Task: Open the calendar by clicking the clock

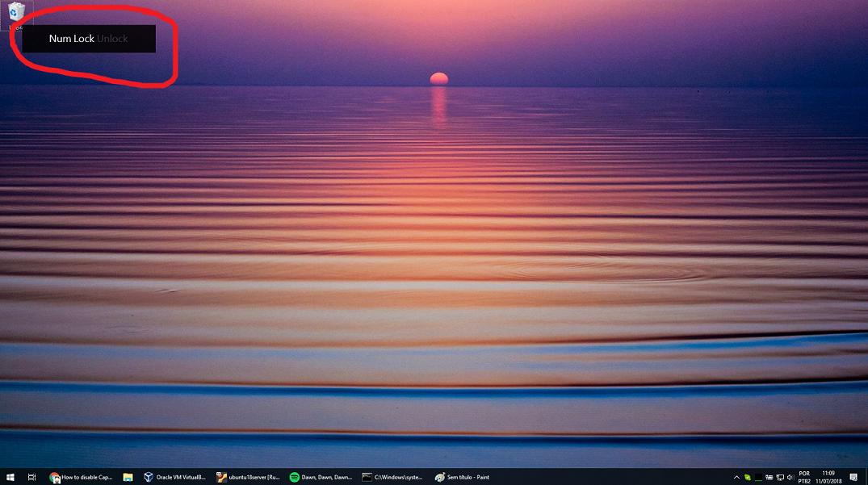Action: pyautogui.click(x=828, y=476)
